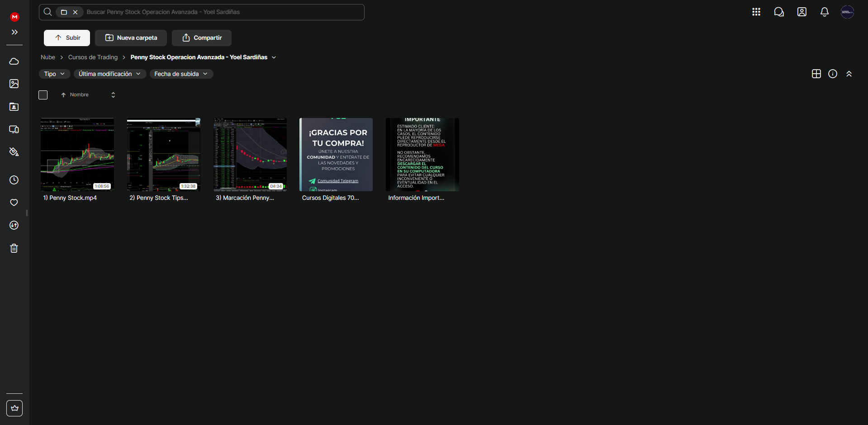This screenshot has width=868, height=425.
Task: Sort files by Nombre column
Action: click(79, 95)
